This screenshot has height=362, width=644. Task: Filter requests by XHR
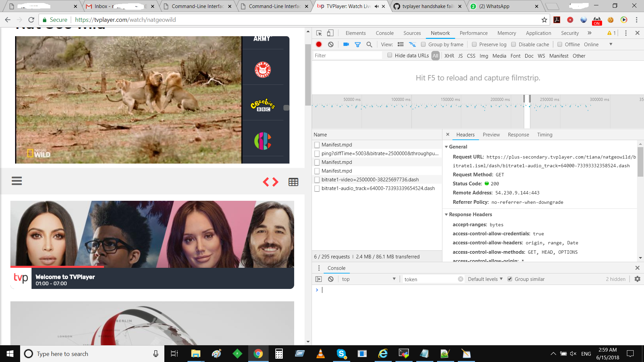pos(449,56)
